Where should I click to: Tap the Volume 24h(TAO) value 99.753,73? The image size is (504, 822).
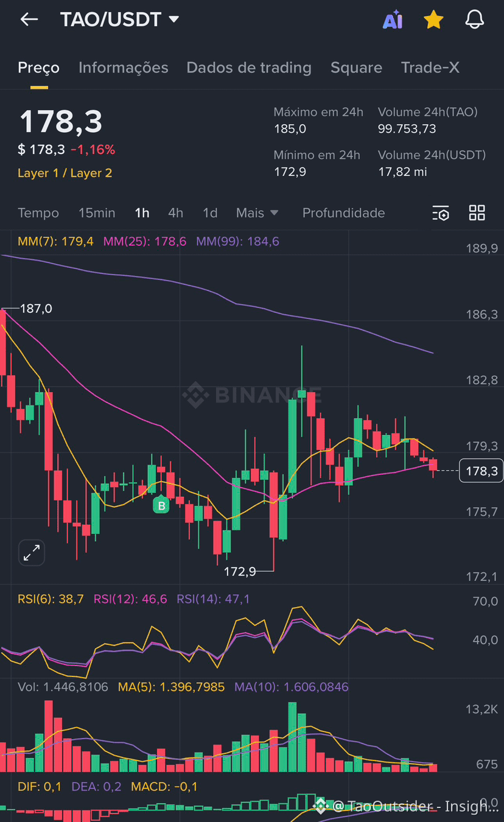(407, 128)
